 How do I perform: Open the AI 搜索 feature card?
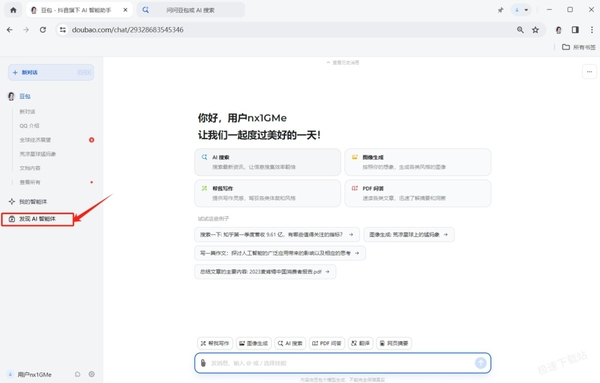tap(267, 162)
